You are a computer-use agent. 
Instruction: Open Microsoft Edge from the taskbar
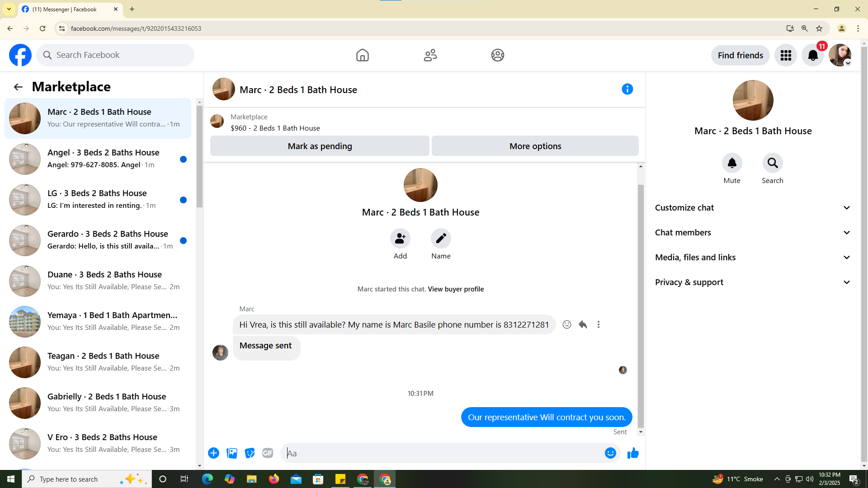207,479
